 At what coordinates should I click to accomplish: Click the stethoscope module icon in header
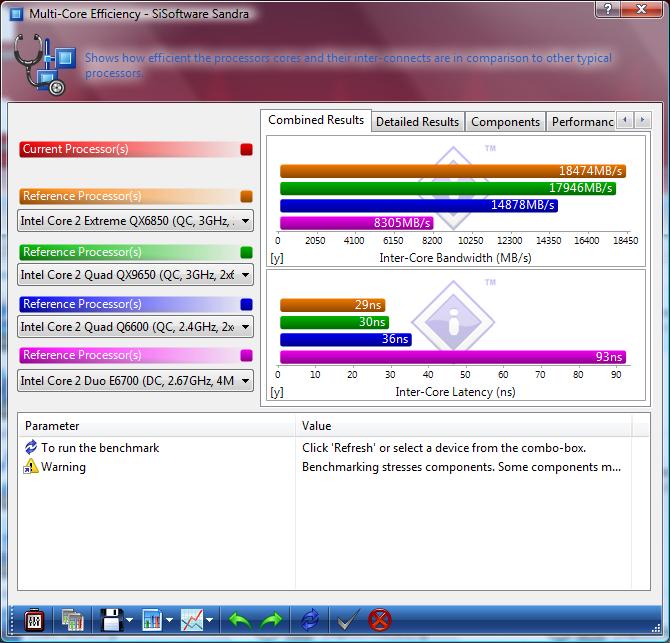45,64
